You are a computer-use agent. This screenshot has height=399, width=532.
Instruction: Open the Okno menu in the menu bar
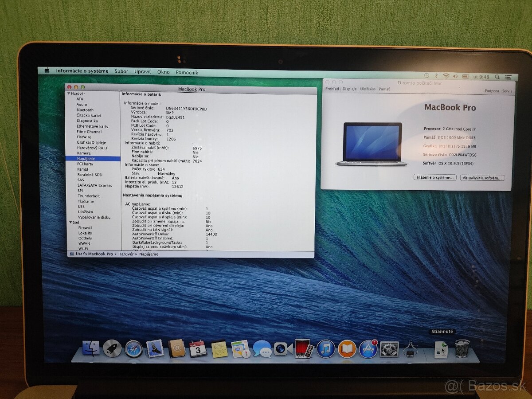(163, 71)
